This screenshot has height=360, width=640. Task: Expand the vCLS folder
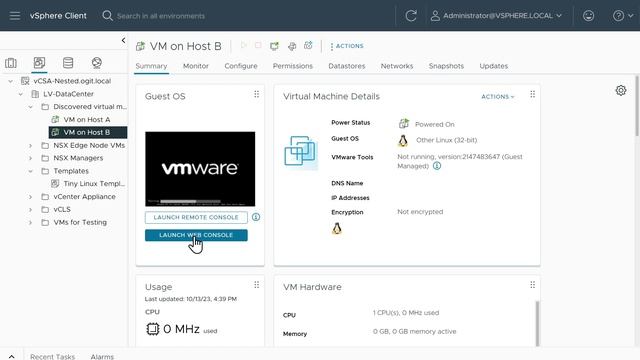[x=31, y=210]
